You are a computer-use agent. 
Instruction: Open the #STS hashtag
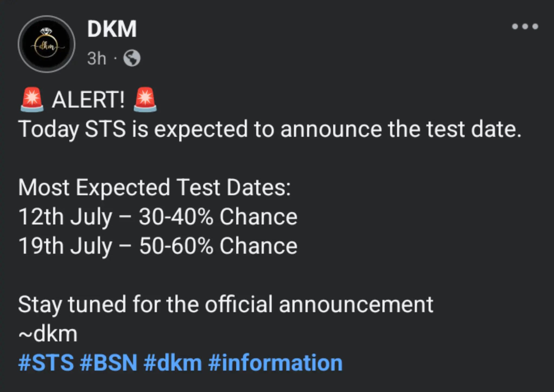pos(46,363)
